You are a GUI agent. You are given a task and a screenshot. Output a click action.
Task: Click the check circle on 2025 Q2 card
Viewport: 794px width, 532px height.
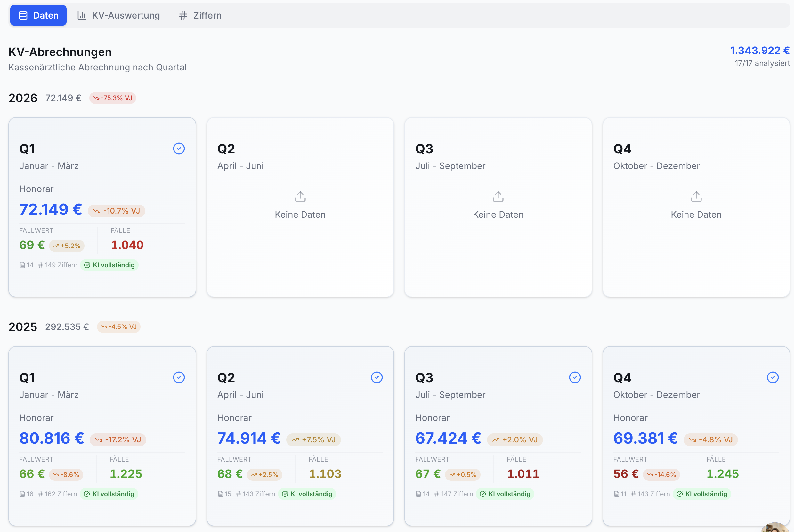click(377, 377)
